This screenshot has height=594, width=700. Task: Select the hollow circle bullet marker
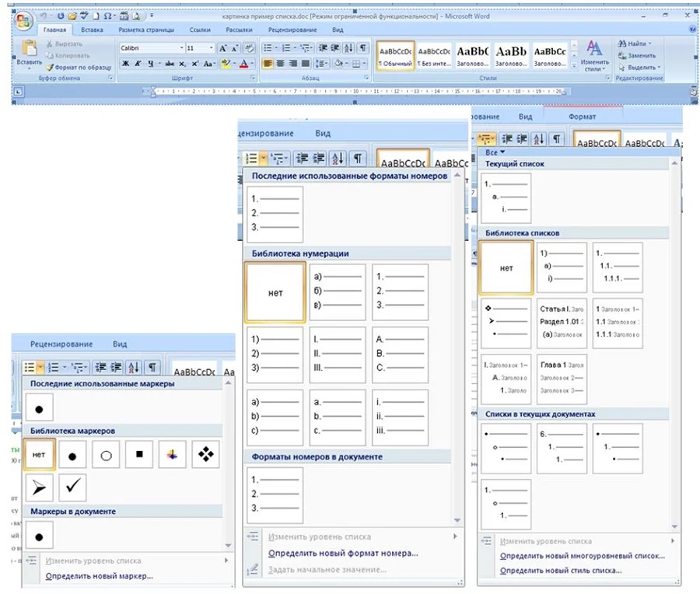(106, 455)
